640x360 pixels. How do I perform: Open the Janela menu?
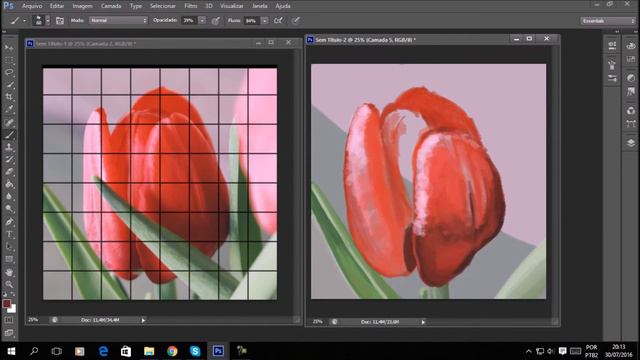pos(260,6)
